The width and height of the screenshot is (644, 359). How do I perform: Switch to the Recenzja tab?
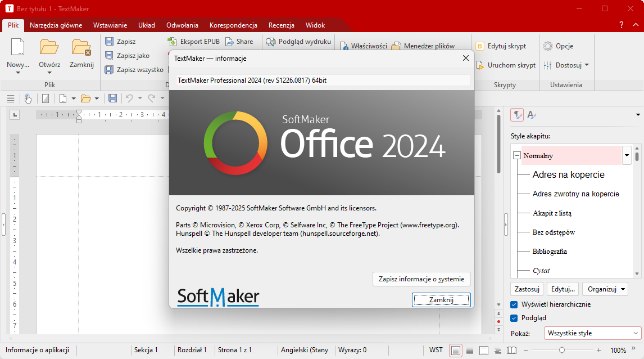tap(282, 25)
